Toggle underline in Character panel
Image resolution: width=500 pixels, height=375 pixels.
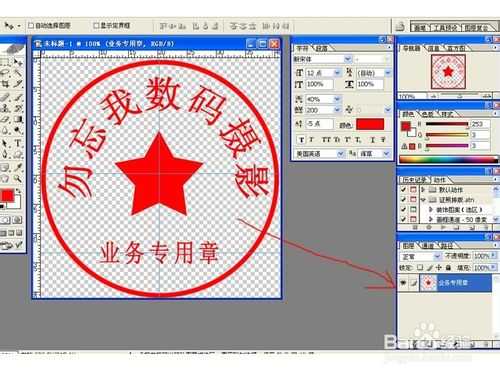pos(373,140)
